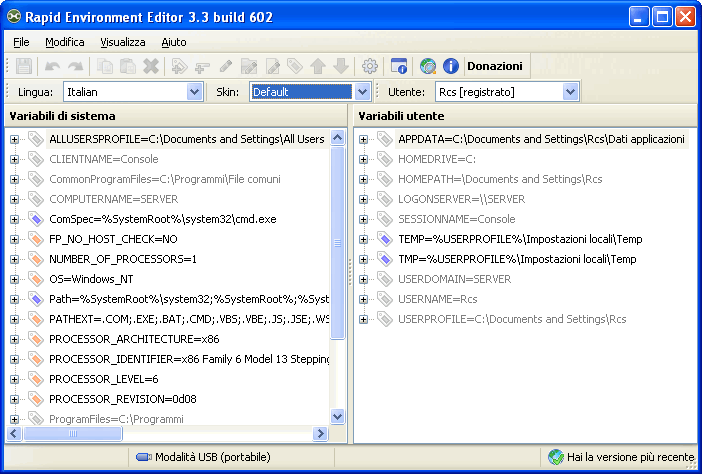Open the File menu
The height and width of the screenshot is (474, 702).
[x=21, y=42]
